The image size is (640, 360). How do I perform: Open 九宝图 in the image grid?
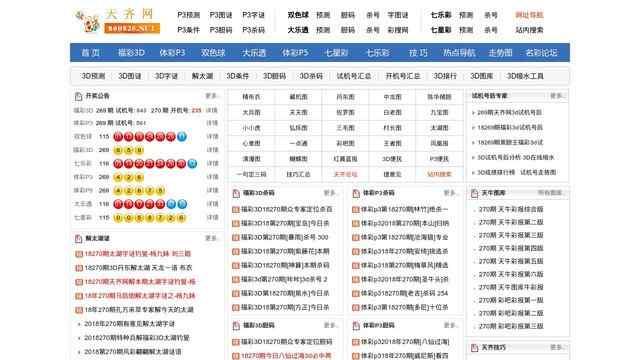pyautogui.click(x=440, y=113)
